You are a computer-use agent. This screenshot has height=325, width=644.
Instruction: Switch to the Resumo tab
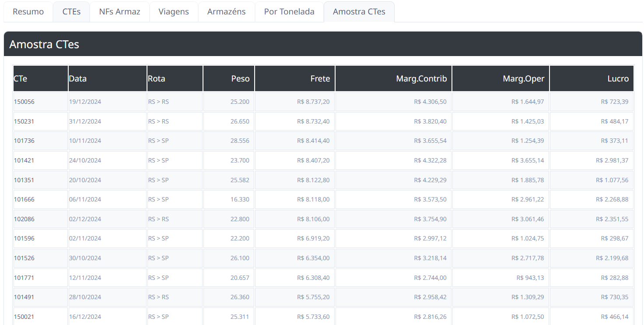point(28,12)
